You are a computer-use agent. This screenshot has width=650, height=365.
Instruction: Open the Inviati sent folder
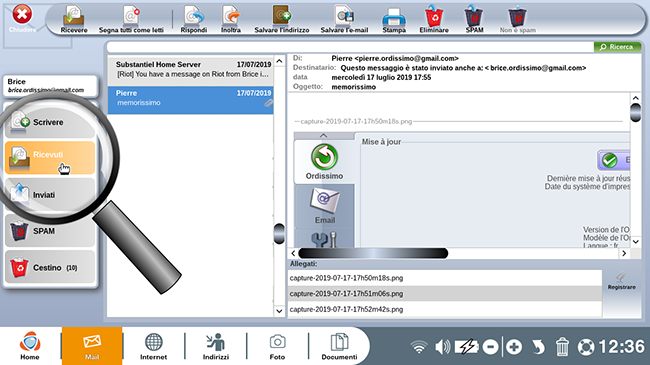50,194
